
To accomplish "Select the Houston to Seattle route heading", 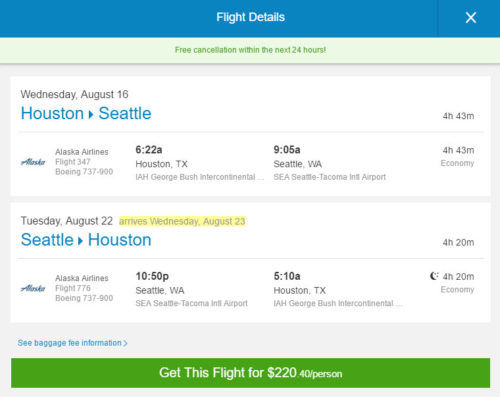I will click(x=86, y=113).
